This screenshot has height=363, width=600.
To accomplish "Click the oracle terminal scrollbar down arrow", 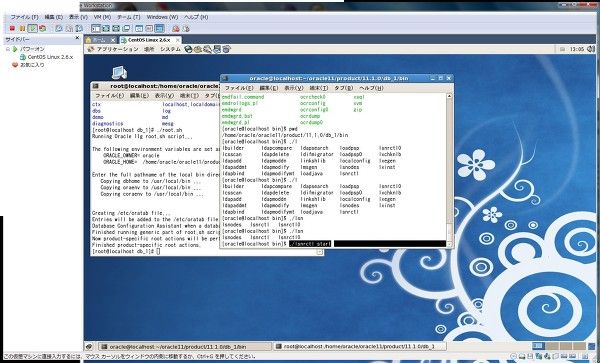I will pyautogui.click(x=450, y=244).
